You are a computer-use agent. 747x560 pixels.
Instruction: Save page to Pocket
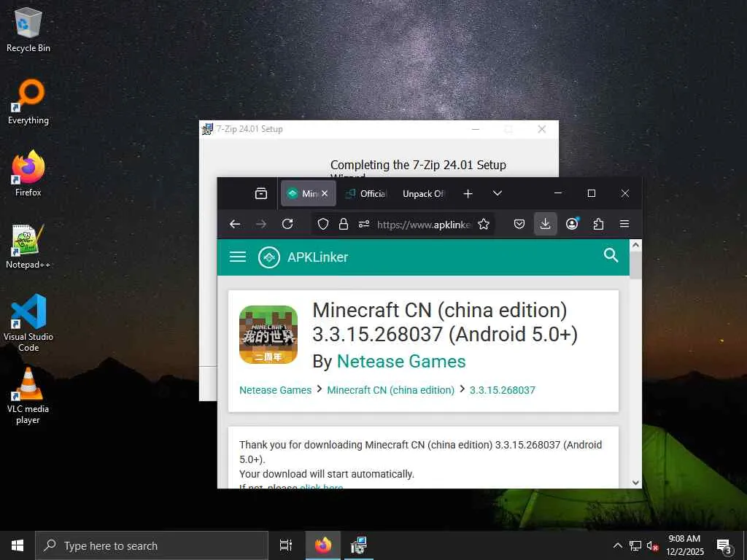pyautogui.click(x=519, y=224)
